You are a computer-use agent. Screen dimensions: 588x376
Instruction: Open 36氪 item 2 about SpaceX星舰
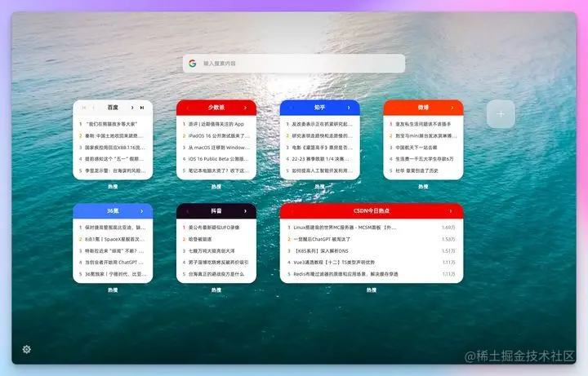(112, 239)
